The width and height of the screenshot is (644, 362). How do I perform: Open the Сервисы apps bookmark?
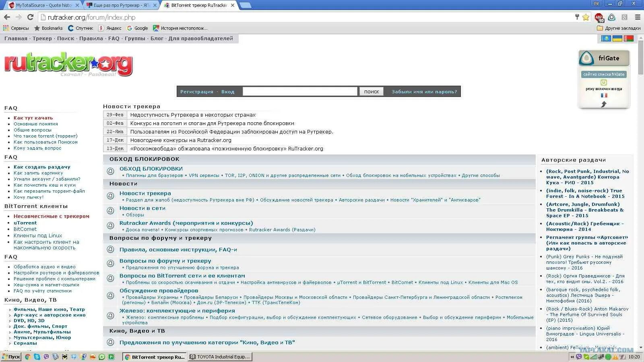tap(16, 28)
